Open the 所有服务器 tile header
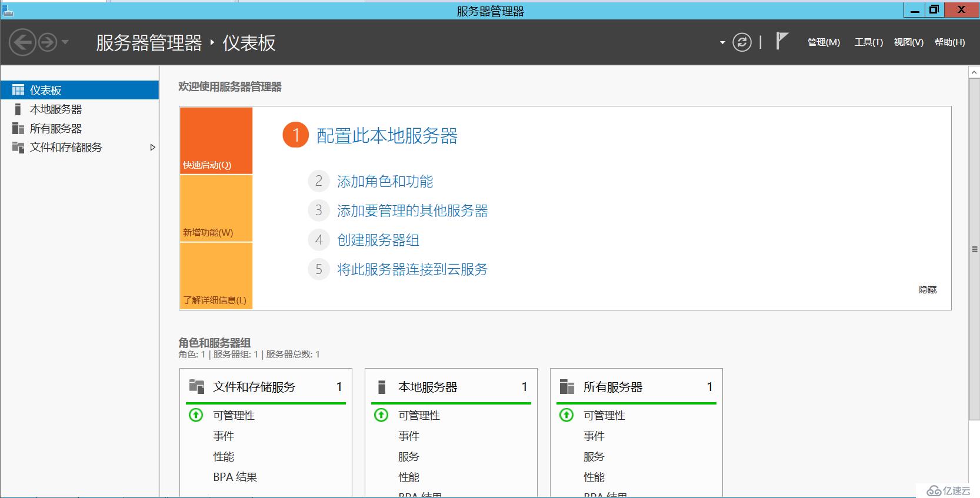Viewport: 980px width, 498px height. tap(636, 387)
